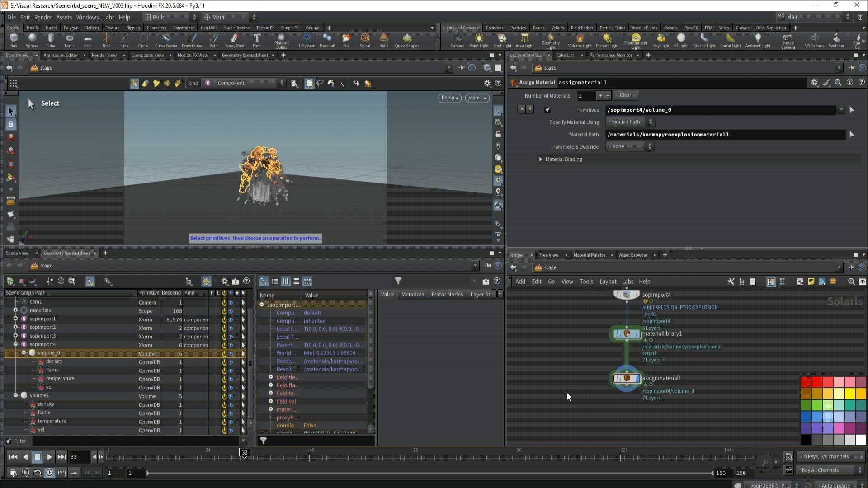Click the Clear button
The height and width of the screenshot is (488, 868).
pyautogui.click(x=625, y=95)
